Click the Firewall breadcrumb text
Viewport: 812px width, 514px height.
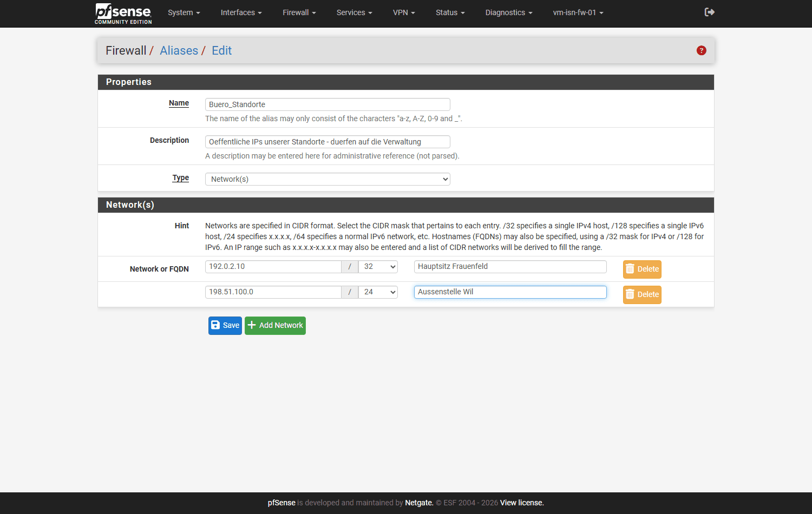pyautogui.click(x=126, y=50)
